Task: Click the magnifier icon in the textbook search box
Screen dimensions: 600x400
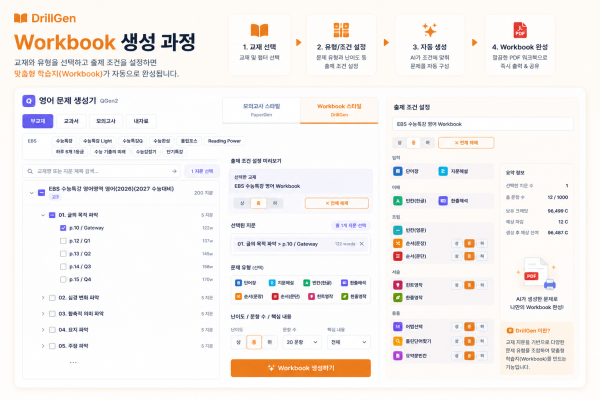Action: tap(30, 171)
